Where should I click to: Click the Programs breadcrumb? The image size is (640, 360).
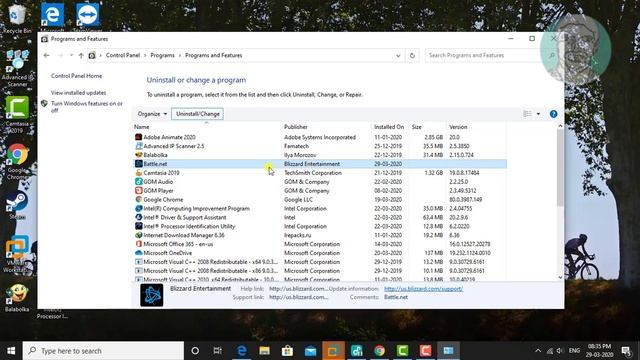coord(162,55)
